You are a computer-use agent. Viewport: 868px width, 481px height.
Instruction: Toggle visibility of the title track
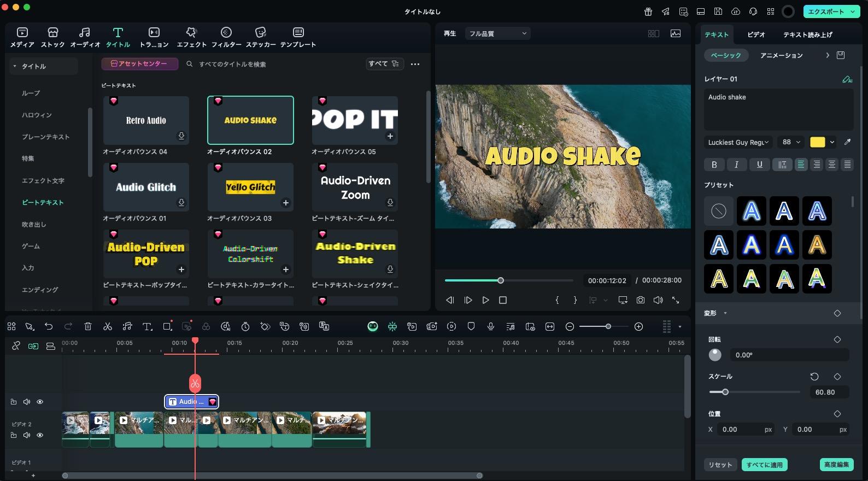coord(40,402)
